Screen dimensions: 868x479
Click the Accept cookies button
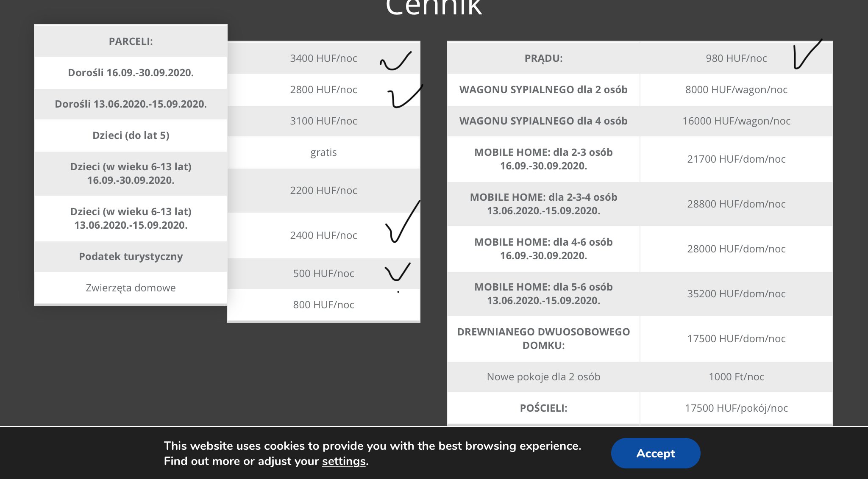pos(655,453)
